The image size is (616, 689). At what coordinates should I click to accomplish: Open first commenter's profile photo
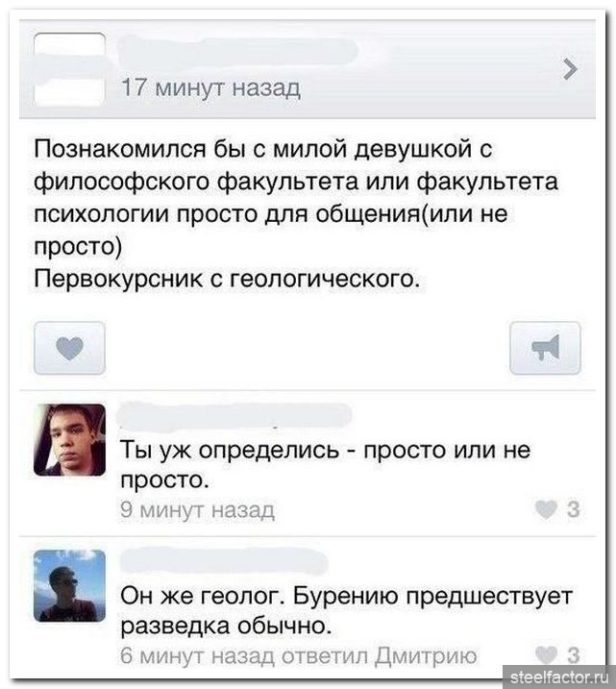click(x=69, y=440)
